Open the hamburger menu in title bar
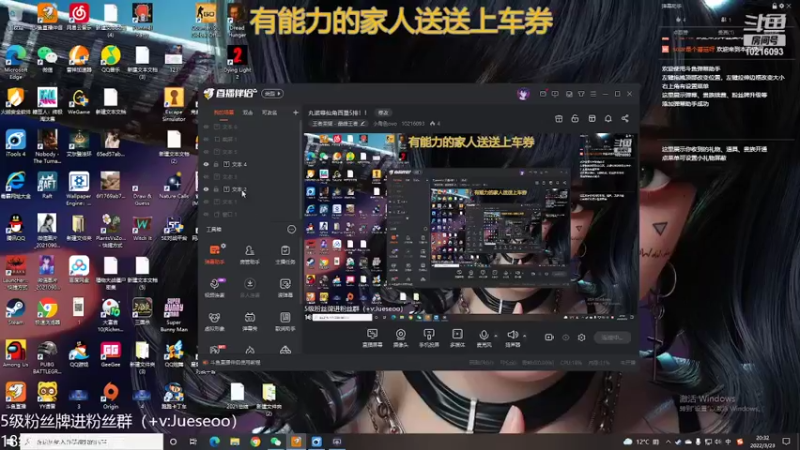The image size is (800, 450). pos(593,94)
